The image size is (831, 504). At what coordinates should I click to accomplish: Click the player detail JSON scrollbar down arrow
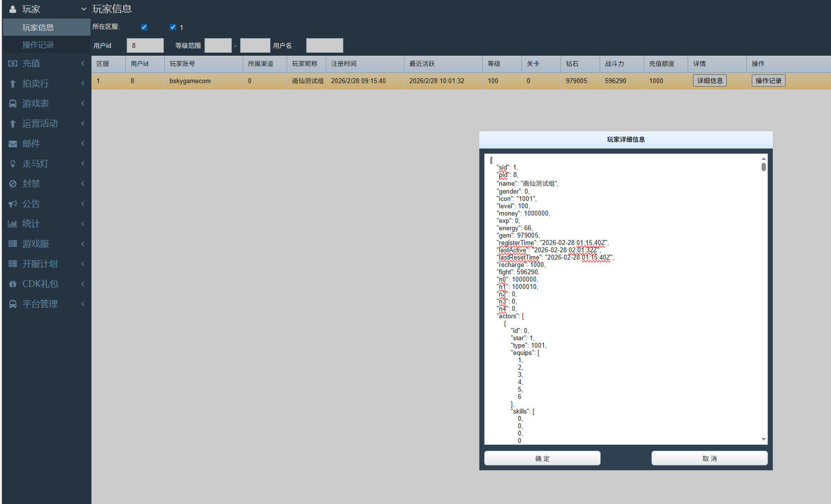tap(764, 439)
